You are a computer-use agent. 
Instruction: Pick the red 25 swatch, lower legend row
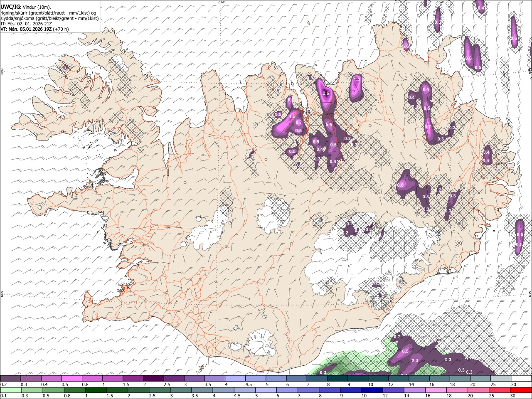pyautogui.click(x=499, y=390)
